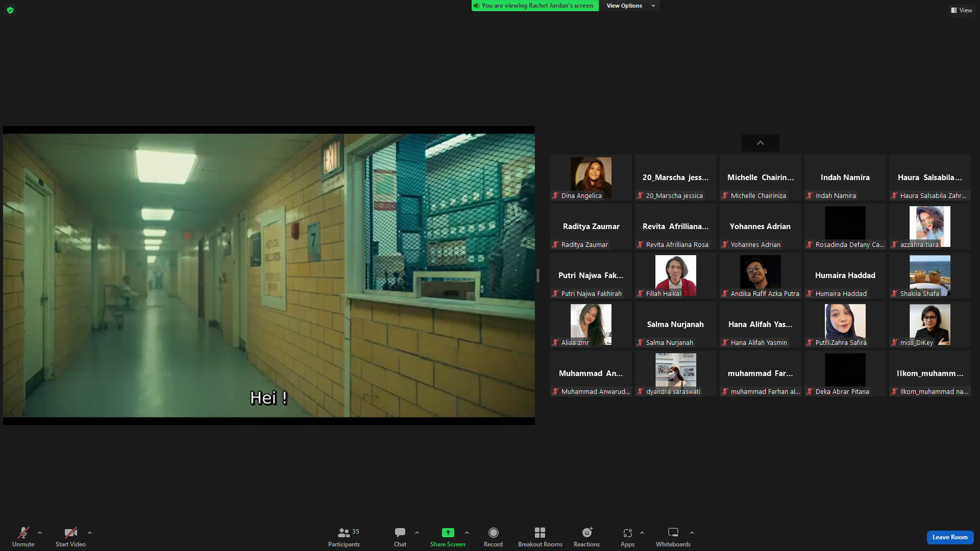Expand chat options arrow next to Chat
The image size is (980, 551).
coord(417,533)
